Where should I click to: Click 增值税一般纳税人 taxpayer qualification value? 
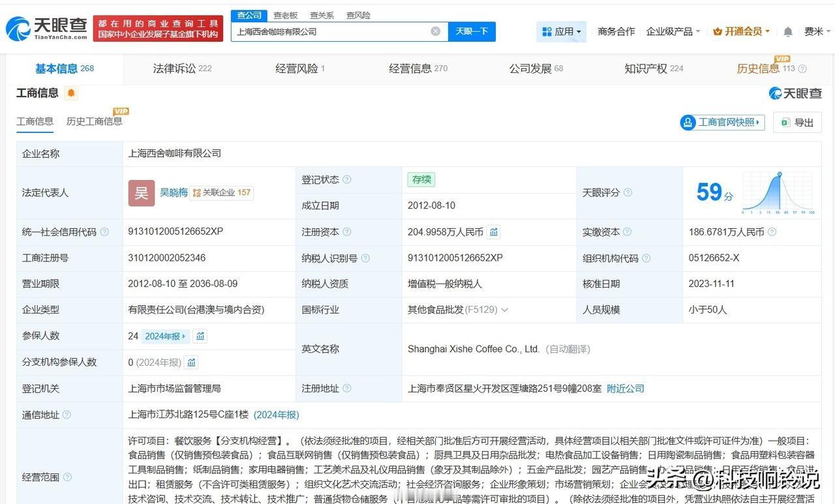(x=446, y=284)
